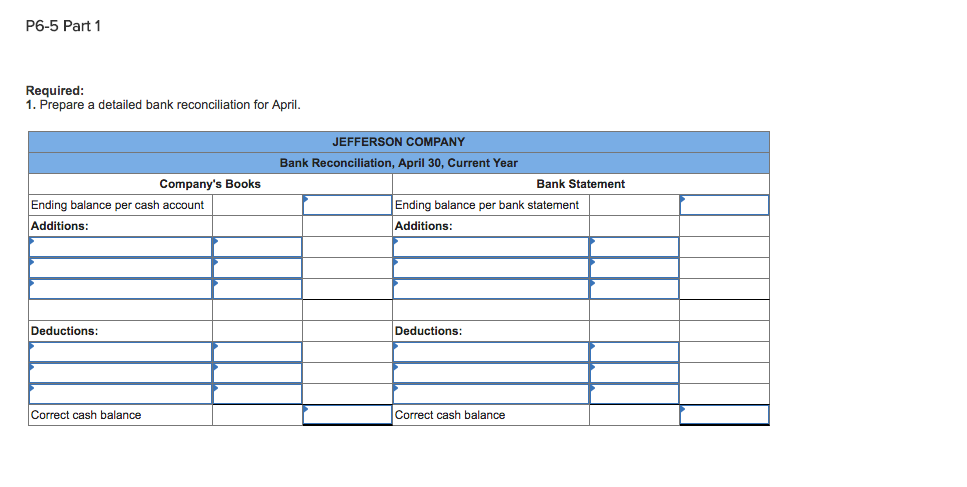Select third Additions amount field under Bank Statement
This screenshot has width=967, height=487.
click(634, 289)
